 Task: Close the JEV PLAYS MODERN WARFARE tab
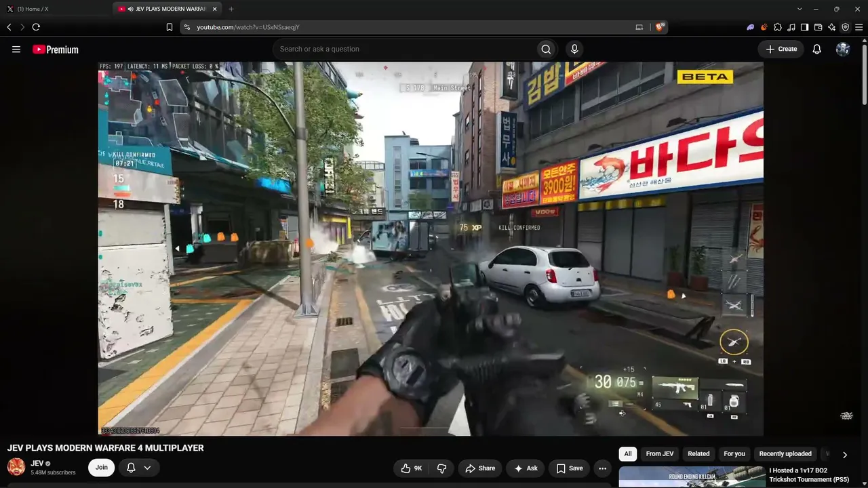point(214,9)
